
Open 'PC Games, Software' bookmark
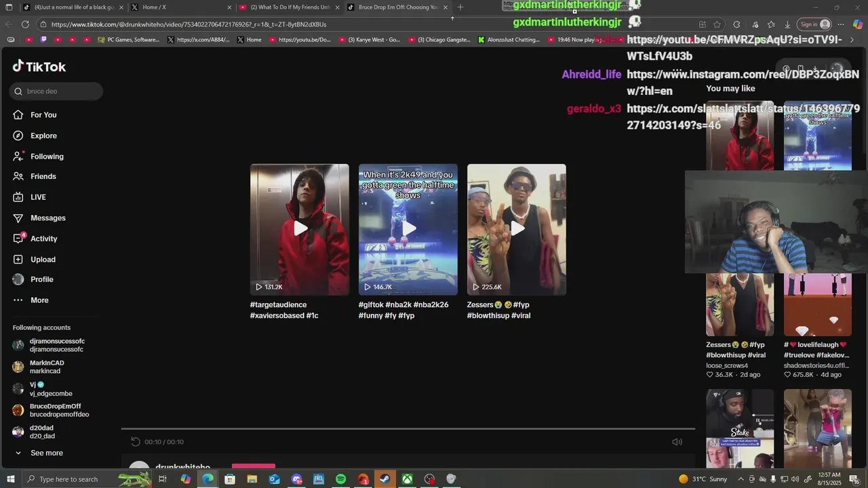(128, 40)
